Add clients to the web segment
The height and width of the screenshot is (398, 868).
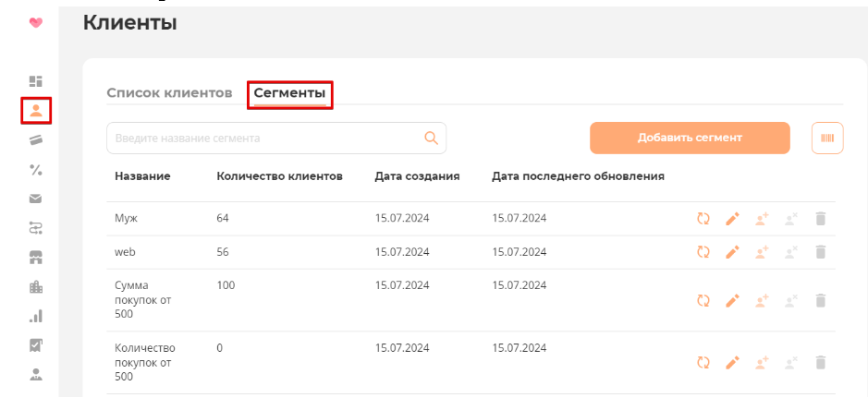762,252
